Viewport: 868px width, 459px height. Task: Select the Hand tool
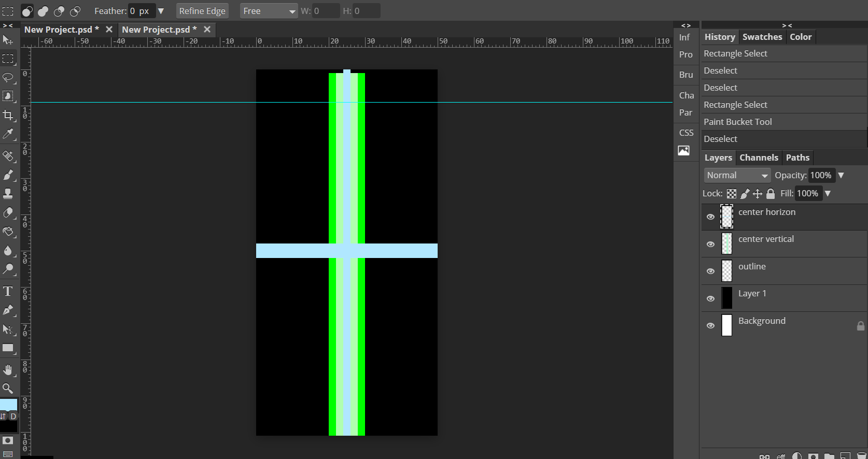coord(8,370)
